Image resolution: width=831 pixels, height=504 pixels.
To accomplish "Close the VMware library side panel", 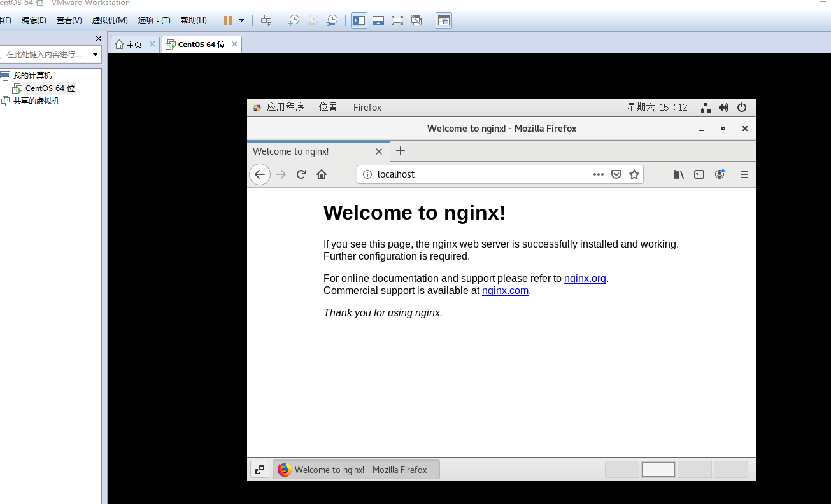I will [x=99, y=39].
